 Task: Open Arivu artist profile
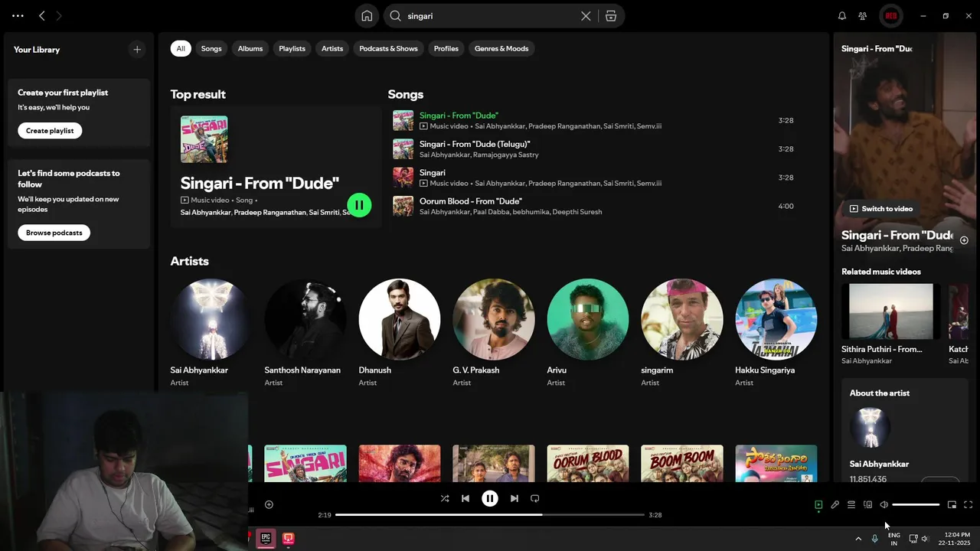click(588, 319)
